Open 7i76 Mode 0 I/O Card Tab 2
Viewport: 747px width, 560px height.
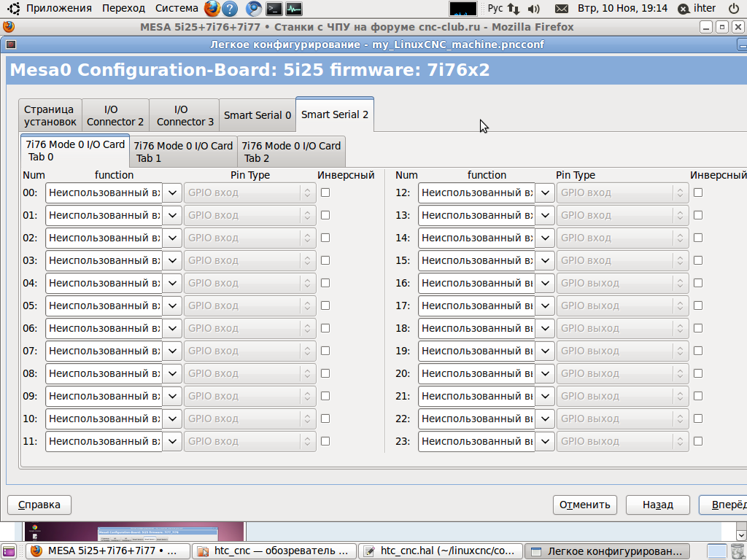[291, 152]
